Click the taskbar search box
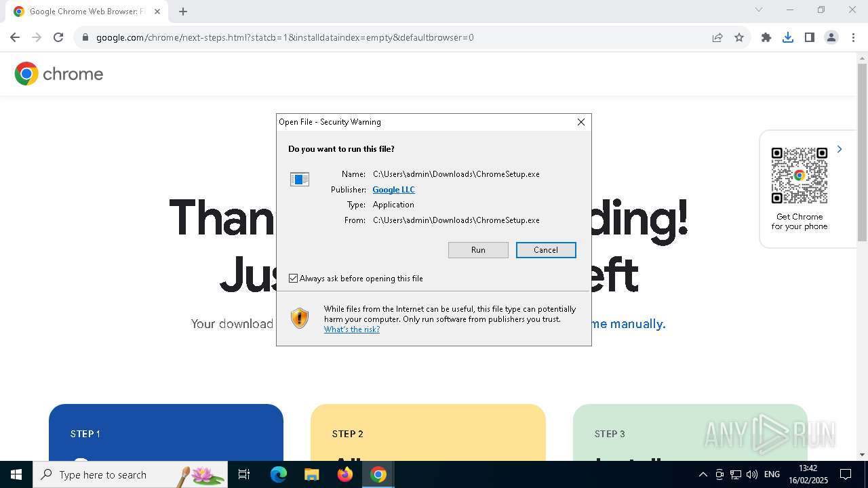Image resolution: width=868 pixels, height=488 pixels. (130, 474)
